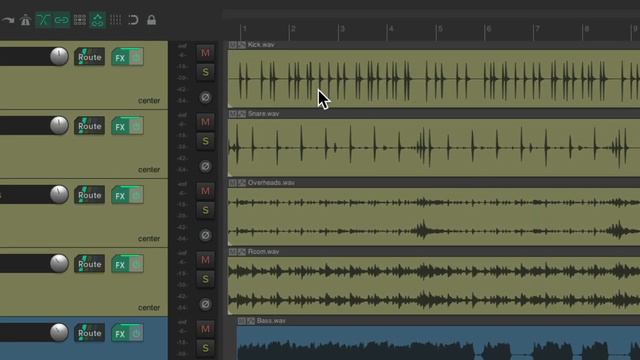Click first small icon beside Snare.wav label
The height and width of the screenshot is (360, 640).
(233, 114)
